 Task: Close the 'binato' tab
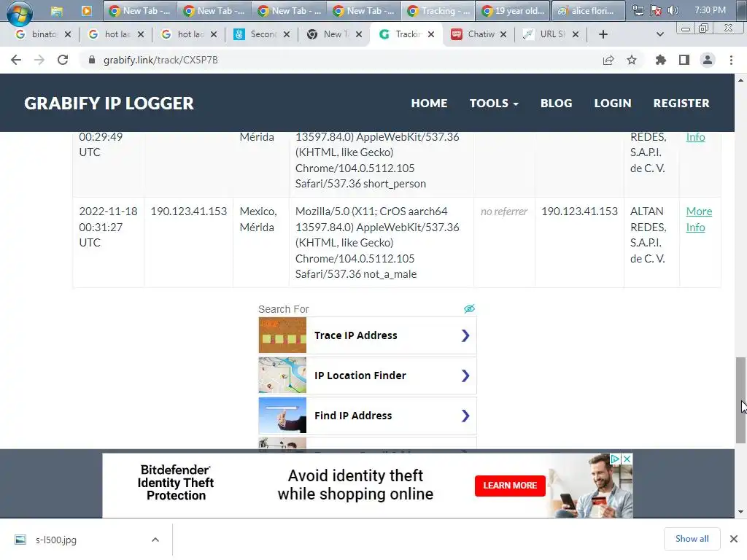(x=68, y=34)
